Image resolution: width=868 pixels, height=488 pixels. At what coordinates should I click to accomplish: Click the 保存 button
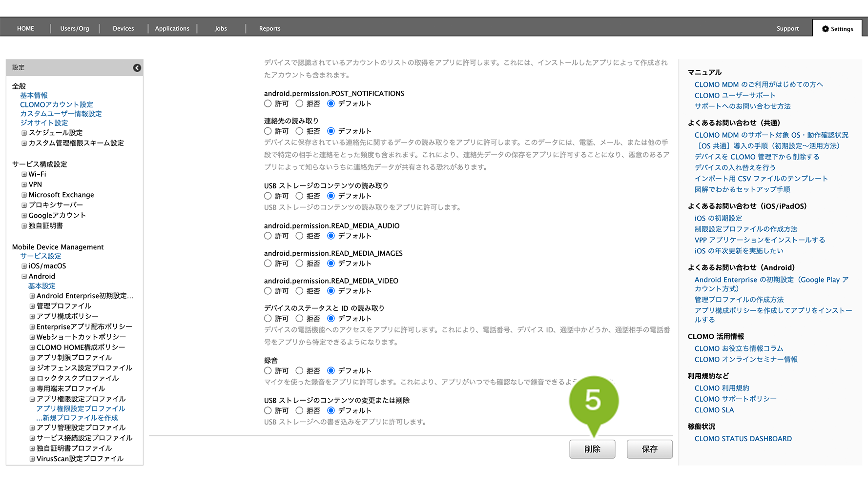click(649, 449)
